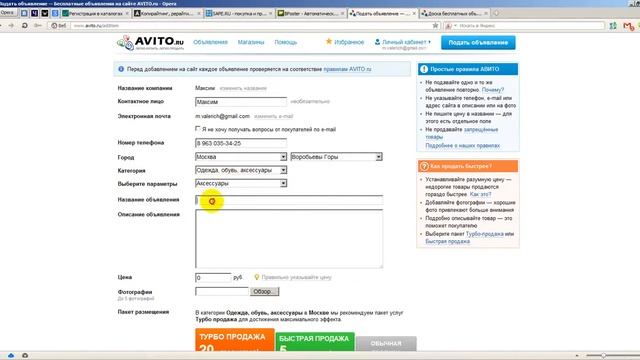Click the Yandex search field
This screenshot has width=640, height=360.
[x=531, y=25]
